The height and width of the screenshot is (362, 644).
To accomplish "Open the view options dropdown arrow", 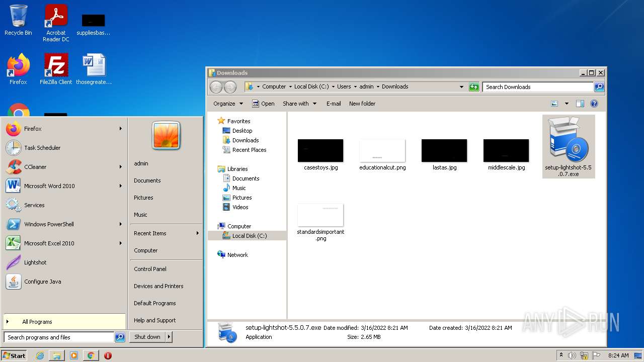I will [x=567, y=104].
